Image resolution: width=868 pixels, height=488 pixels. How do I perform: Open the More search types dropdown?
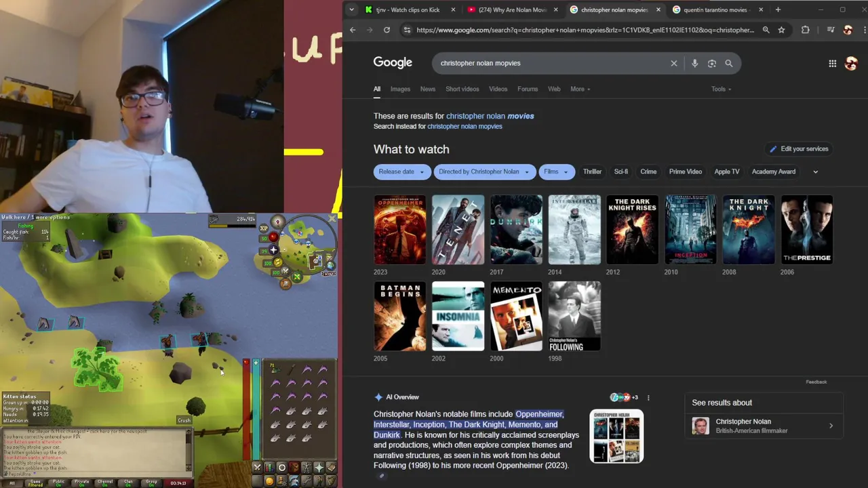pyautogui.click(x=580, y=89)
